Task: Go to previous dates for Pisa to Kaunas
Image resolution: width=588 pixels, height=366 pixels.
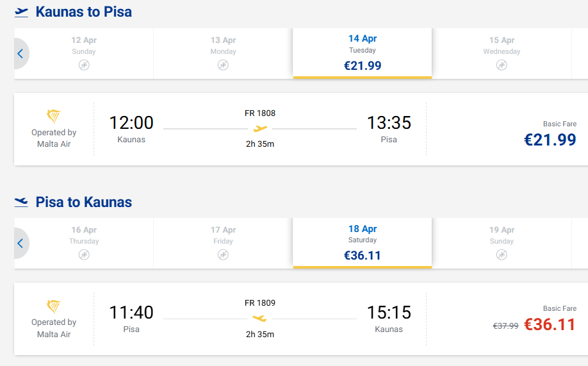Action: pos(20,244)
